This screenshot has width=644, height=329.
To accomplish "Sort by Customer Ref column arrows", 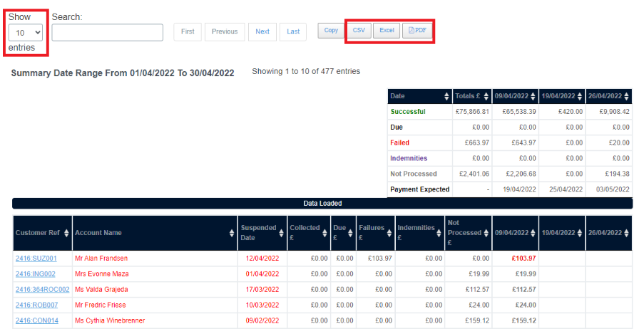I will click(67, 233).
